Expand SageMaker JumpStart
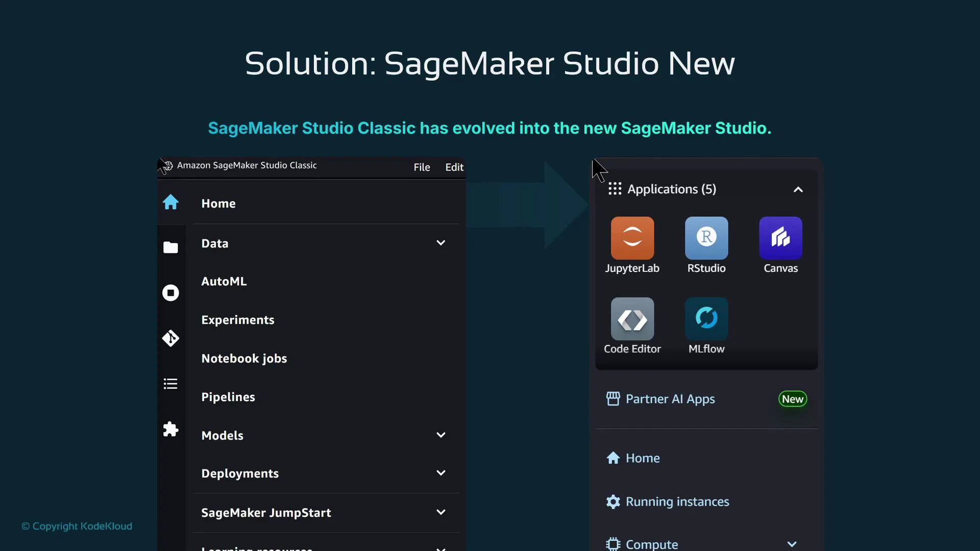This screenshot has width=980, height=551. point(440,512)
